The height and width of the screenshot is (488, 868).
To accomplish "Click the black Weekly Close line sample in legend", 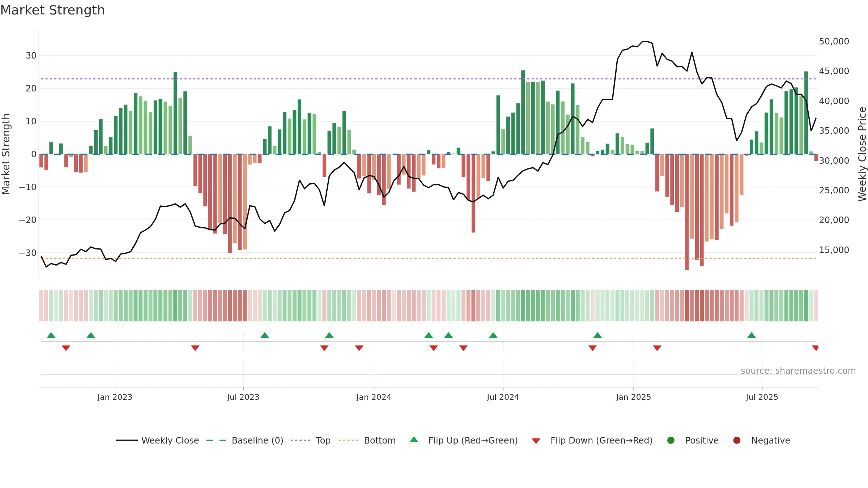I will 127,440.
